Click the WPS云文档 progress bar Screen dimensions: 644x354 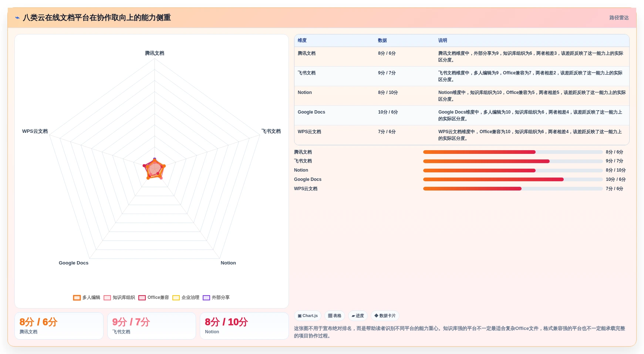click(513, 189)
